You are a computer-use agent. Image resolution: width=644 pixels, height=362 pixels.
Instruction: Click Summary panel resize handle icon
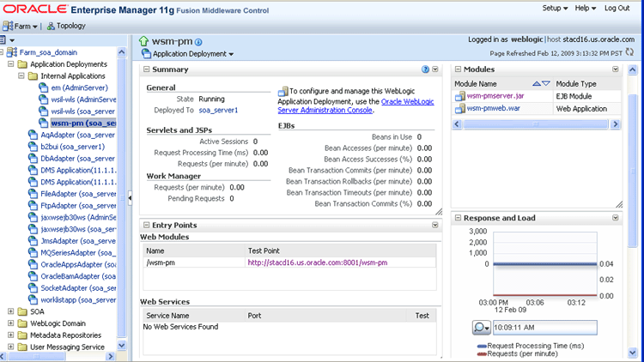click(439, 212)
